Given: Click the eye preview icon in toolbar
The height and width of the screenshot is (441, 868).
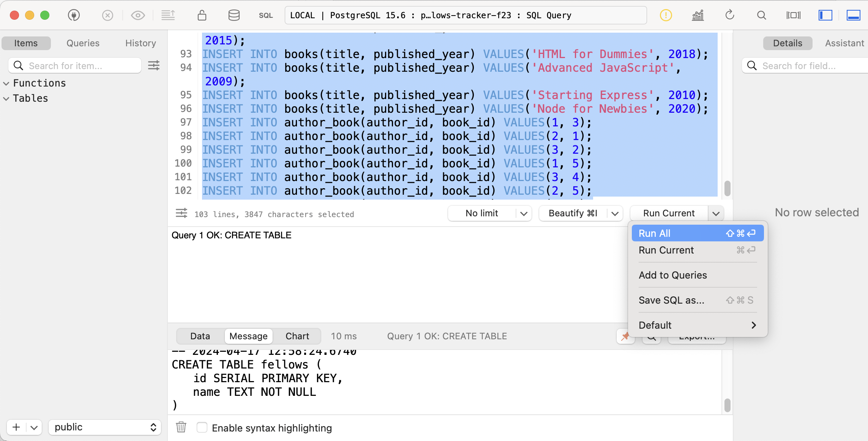Looking at the screenshot, I should pyautogui.click(x=138, y=15).
